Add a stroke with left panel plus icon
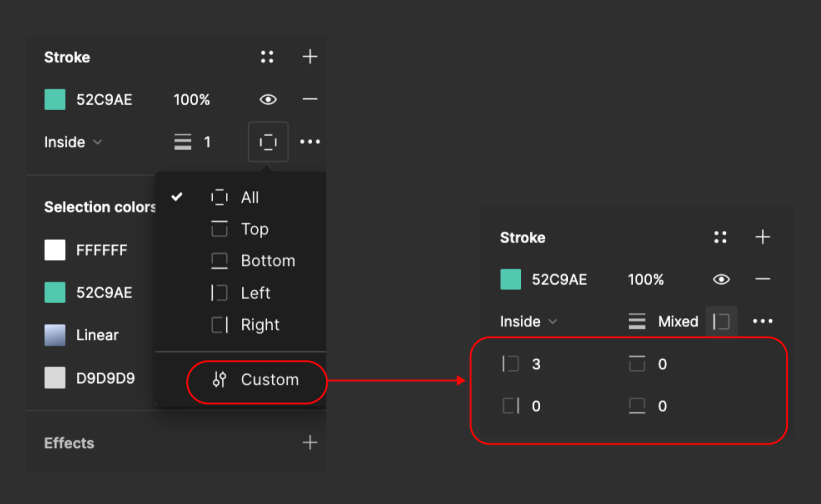 pyautogui.click(x=310, y=57)
